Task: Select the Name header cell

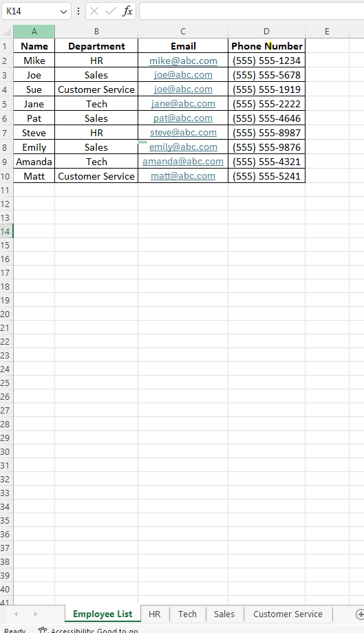Action: (x=34, y=46)
